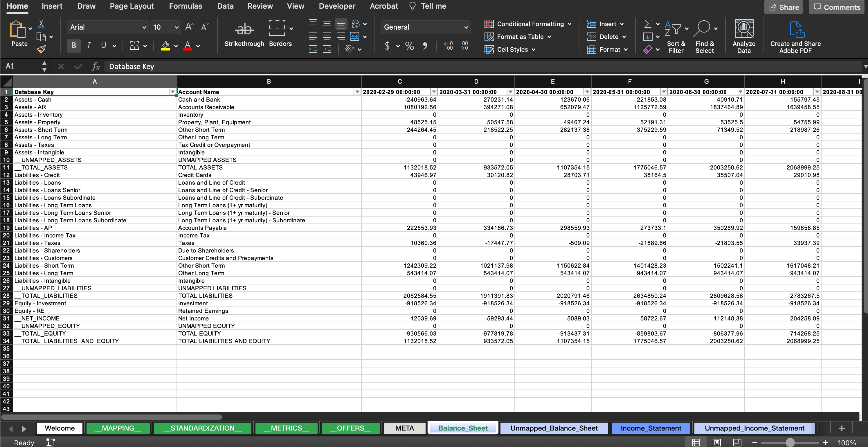The height and width of the screenshot is (447, 868).
Task: Cut selection with the scissors icon
Action: pyautogui.click(x=41, y=24)
